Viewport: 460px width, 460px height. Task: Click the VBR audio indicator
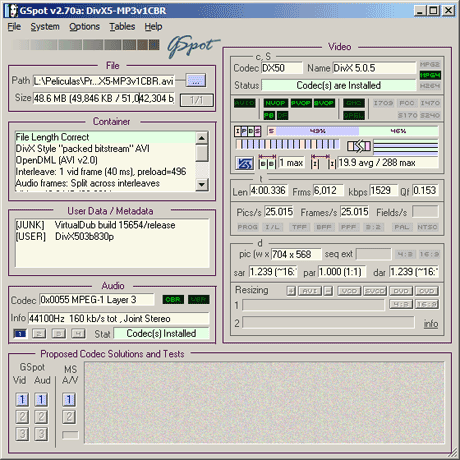tap(199, 299)
